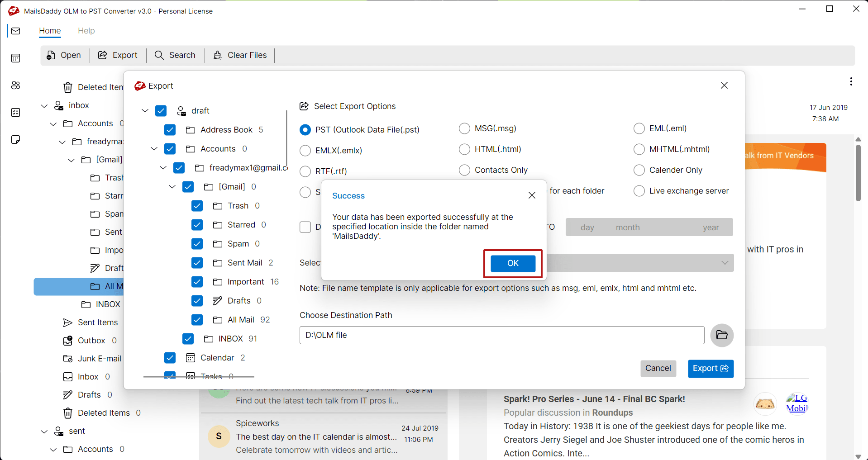Image resolution: width=868 pixels, height=460 pixels.
Task: Uncheck the Address Book checkbox
Action: pyautogui.click(x=170, y=130)
